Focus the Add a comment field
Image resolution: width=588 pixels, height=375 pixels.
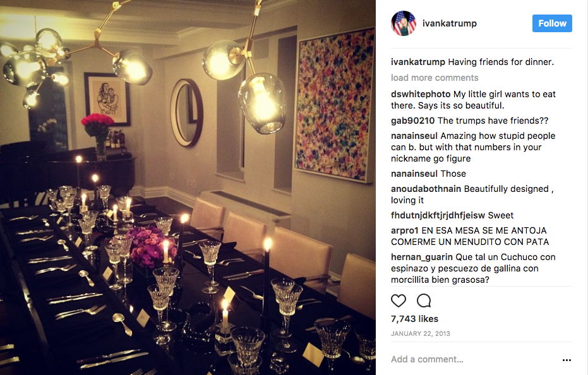point(472,359)
